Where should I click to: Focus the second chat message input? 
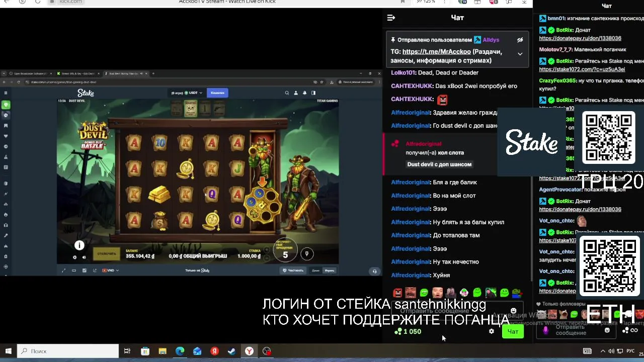coord(576,330)
